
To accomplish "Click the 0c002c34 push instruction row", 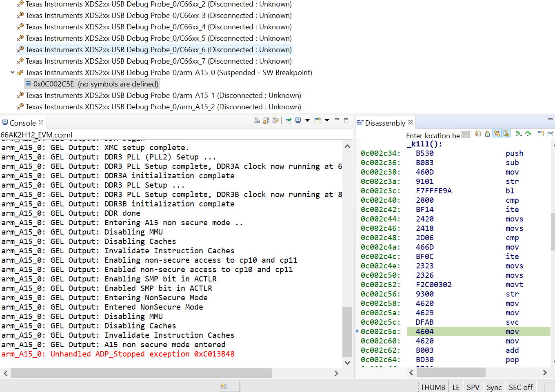I will click(455, 153).
